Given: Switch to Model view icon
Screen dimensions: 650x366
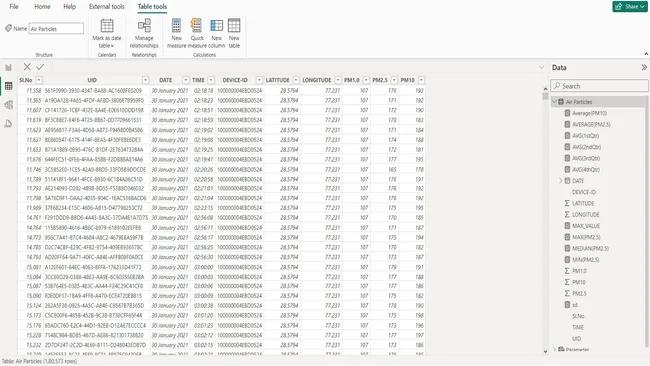Looking at the screenshot, I should point(8,105).
